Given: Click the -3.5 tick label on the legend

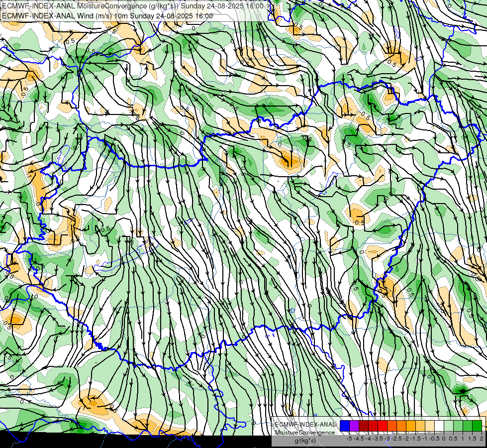Looking at the screenshot, I should 378,439.
